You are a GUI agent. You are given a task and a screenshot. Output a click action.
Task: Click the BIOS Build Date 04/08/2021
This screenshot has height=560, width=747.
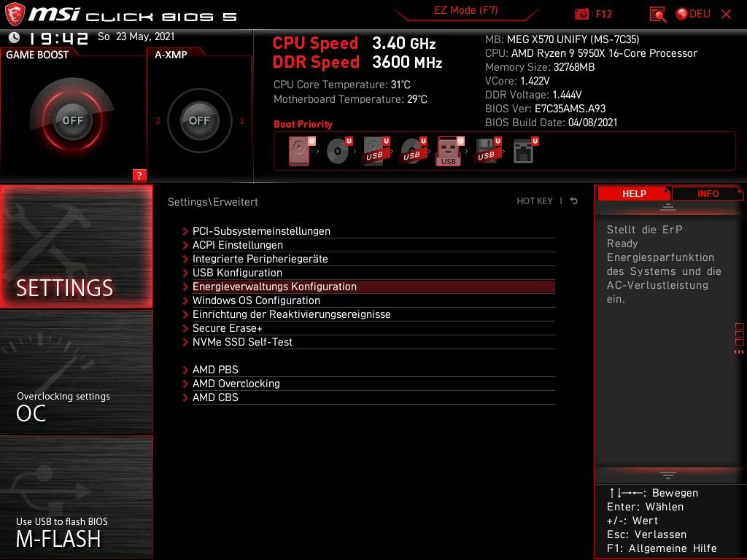[x=551, y=122]
